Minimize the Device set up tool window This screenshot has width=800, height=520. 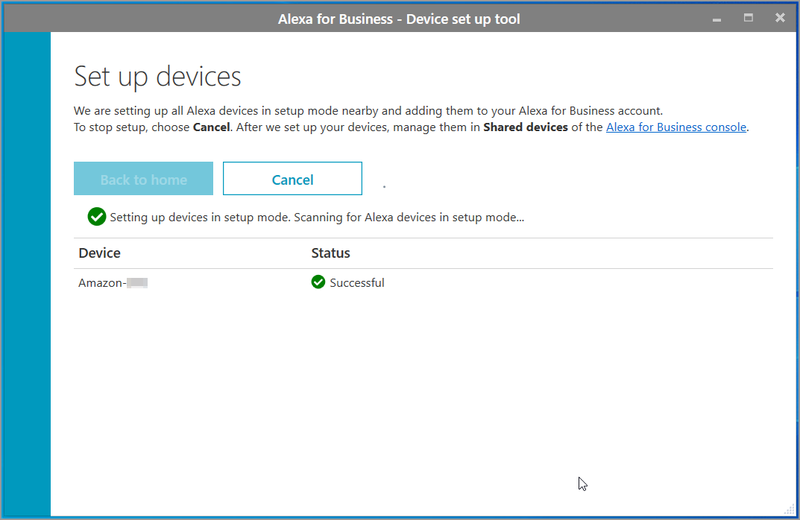point(717,19)
